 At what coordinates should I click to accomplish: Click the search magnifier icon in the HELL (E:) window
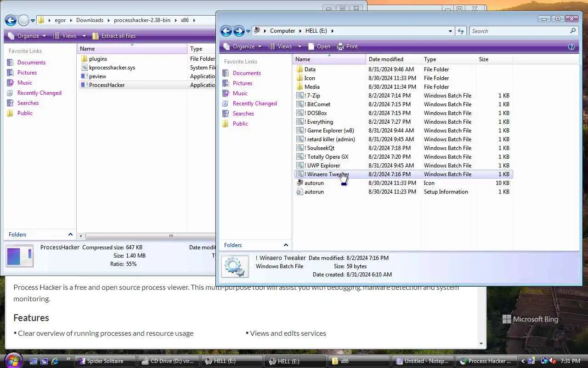pos(573,31)
